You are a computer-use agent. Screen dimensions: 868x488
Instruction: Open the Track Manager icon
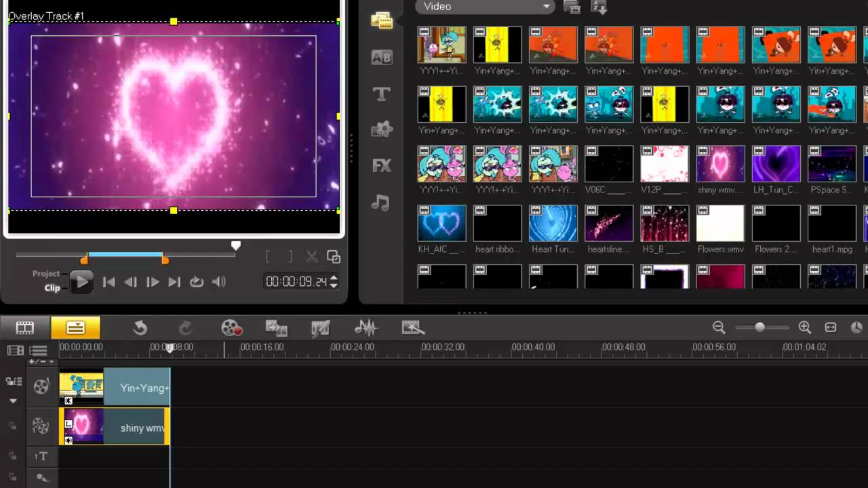pyautogui.click(x=15, y=350)
